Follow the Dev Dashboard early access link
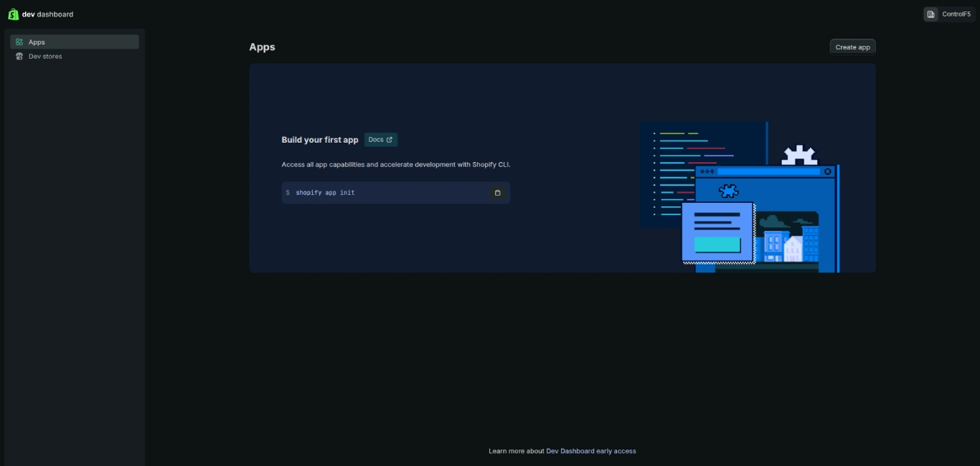The height and width of the screenshot is (466, 980). [x=591, y=451]
